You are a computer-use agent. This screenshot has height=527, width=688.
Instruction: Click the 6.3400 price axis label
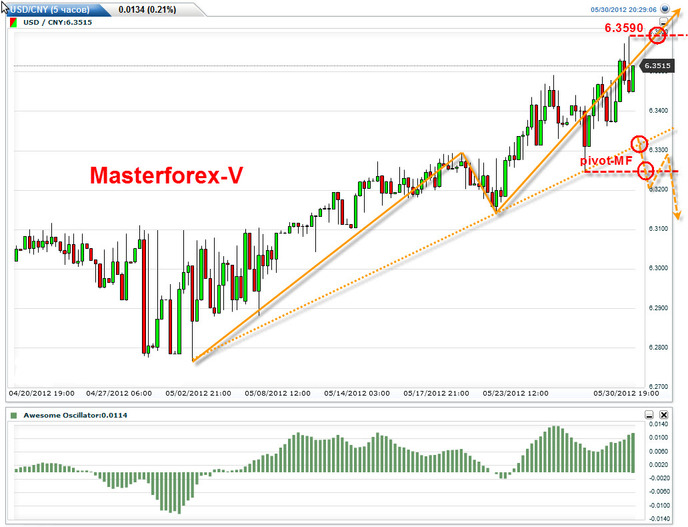pos(659,111)
